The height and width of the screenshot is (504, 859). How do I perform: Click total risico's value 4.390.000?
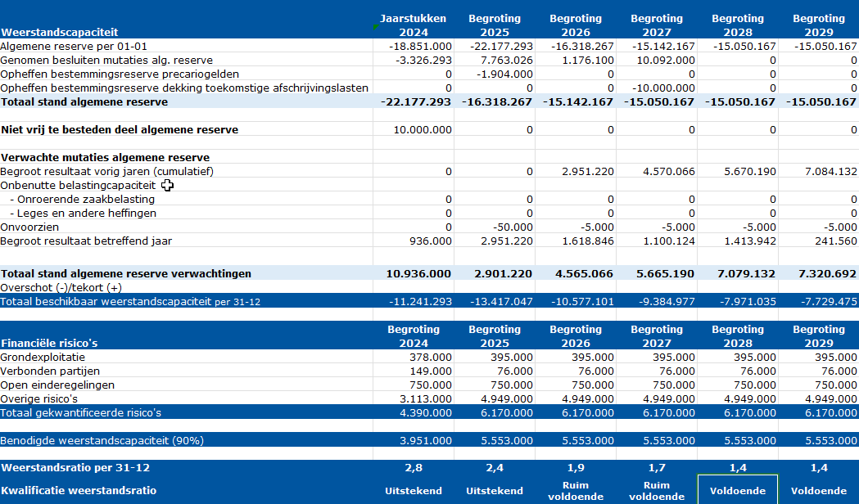(426, 412)
